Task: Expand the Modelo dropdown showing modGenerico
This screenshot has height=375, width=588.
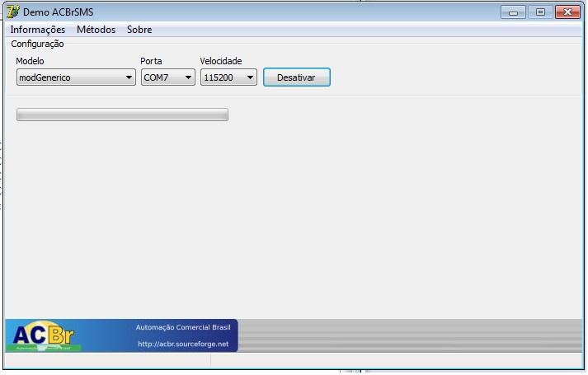Action: point(76,77)
